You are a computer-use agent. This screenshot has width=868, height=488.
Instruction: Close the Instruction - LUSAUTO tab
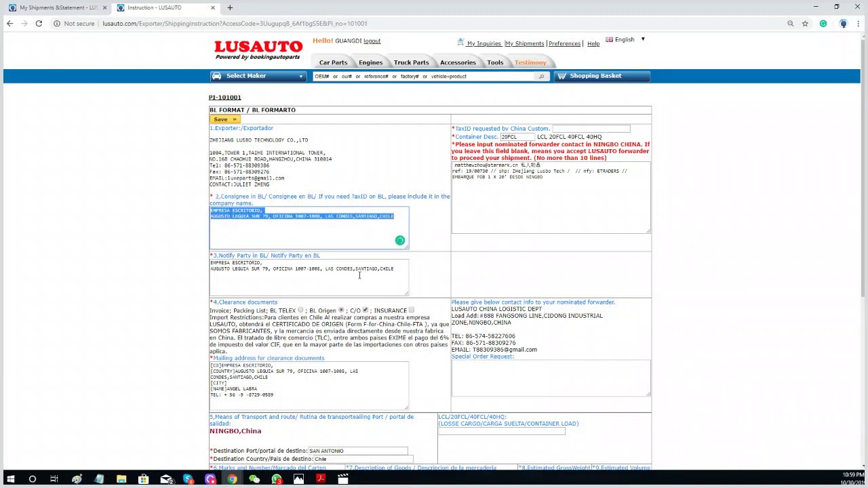click(x=212, y=7)
